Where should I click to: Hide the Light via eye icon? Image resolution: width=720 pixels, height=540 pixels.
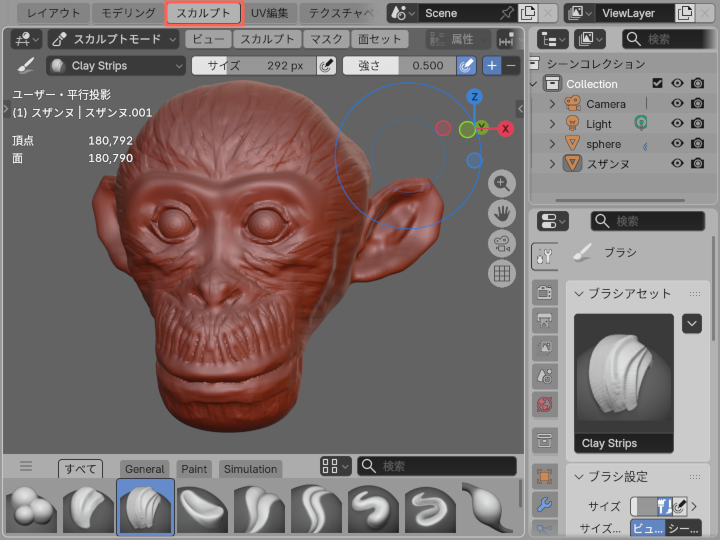[677, 124]
